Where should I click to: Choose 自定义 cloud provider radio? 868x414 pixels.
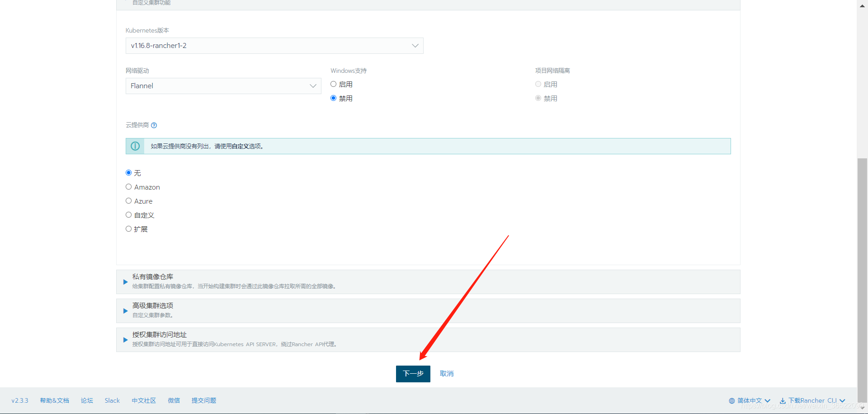pyautogui.click(x=129, y=215)
